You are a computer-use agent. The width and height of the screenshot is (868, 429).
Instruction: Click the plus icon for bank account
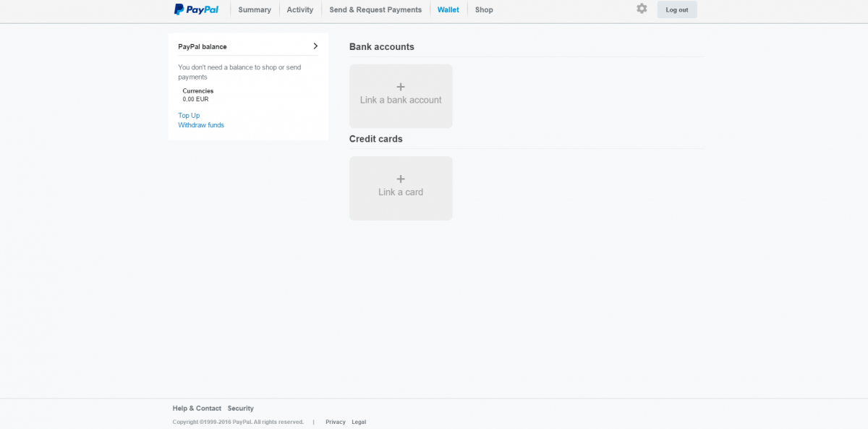tap(401, 87)
